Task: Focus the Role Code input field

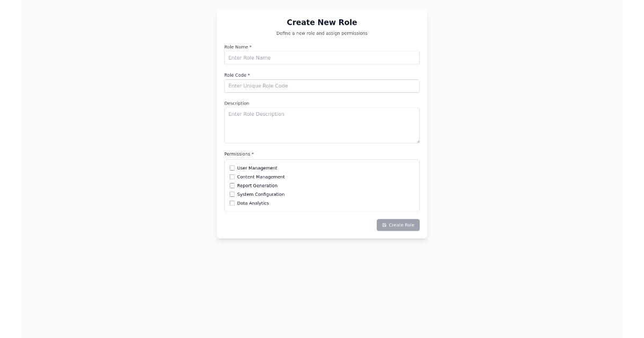Action: pos(321,86)
